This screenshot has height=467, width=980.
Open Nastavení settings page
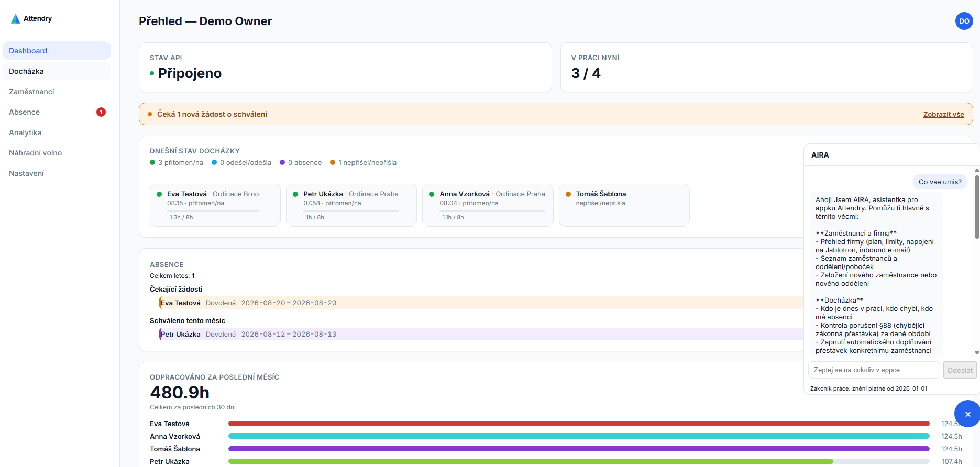(x=57, y=173)
